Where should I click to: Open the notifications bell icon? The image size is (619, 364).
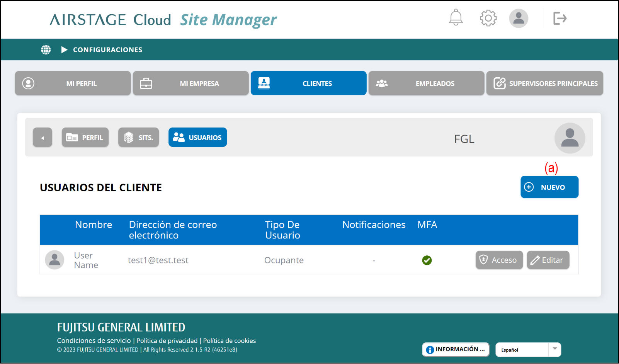click(x=456, y=18)
